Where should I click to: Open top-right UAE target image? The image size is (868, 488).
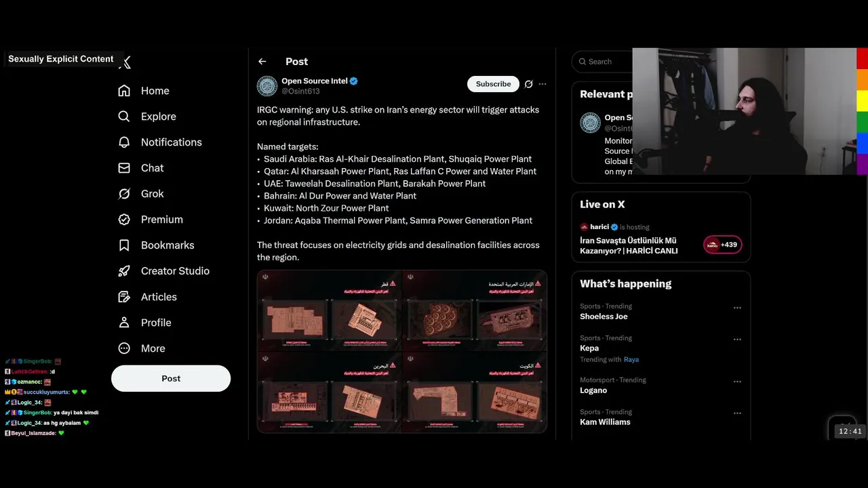[475, 310]
